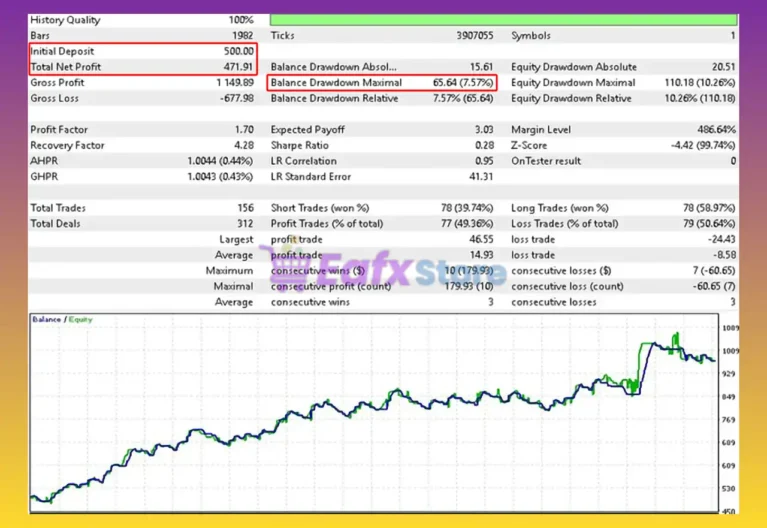Select the LR Correlation value 0.95
767x528 pixels.
click(484, 161)
